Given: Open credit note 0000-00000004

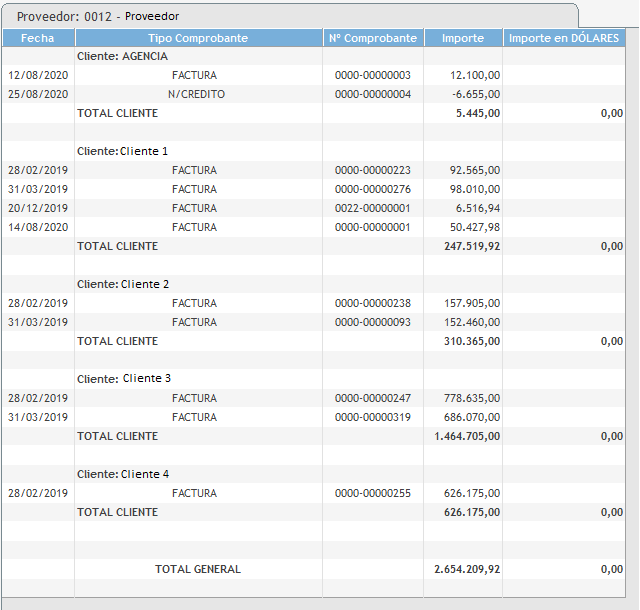Looking at the screenshot, I should pos(372,95).
